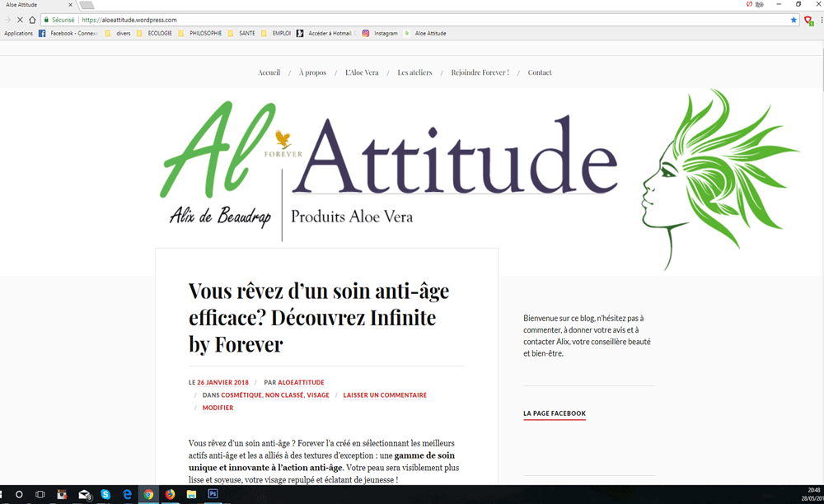Image resolution: width=824 pixels, height=504 pixels.
Task: Open the divers bookmark folder
Action: [x=118, y=33]
